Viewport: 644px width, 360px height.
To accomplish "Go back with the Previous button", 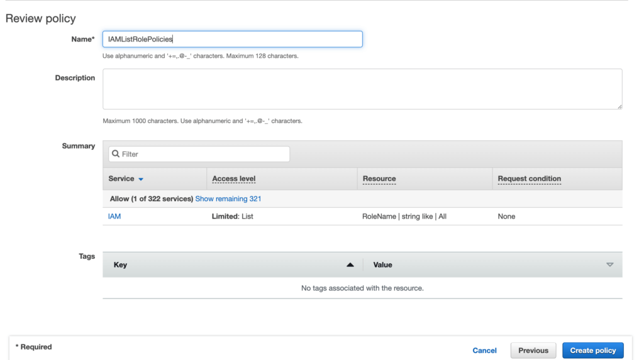I will pos(533,350).
